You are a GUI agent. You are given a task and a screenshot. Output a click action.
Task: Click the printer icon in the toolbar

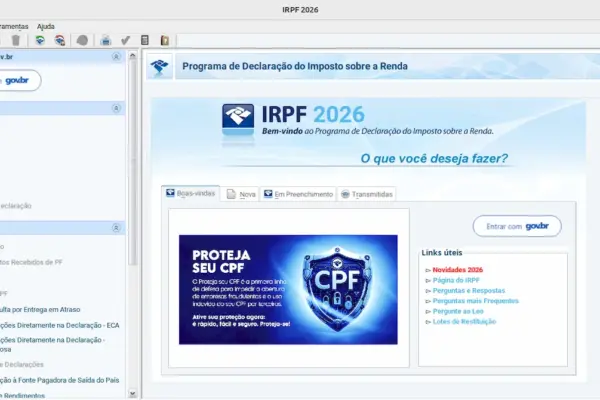tap(106, 40)
